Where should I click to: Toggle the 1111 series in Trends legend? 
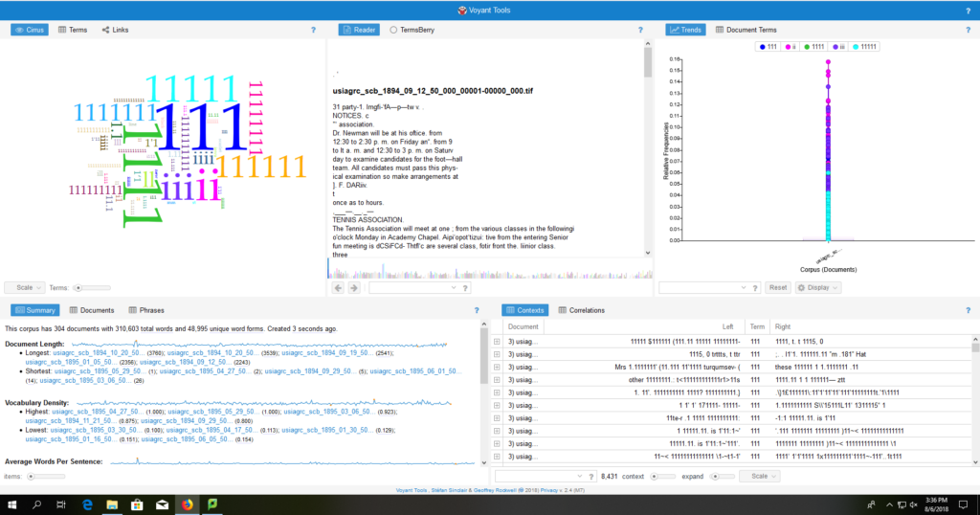pyautogui.click(x=813, y=47)
